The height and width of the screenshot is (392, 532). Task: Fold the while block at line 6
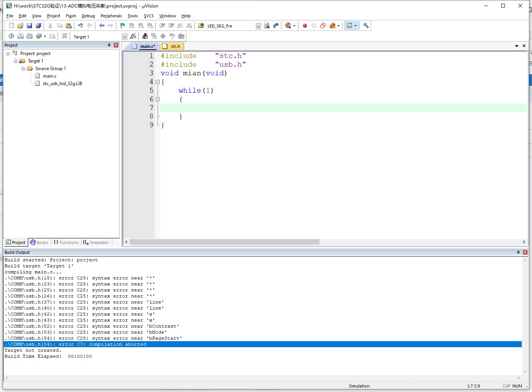[157, 99]
